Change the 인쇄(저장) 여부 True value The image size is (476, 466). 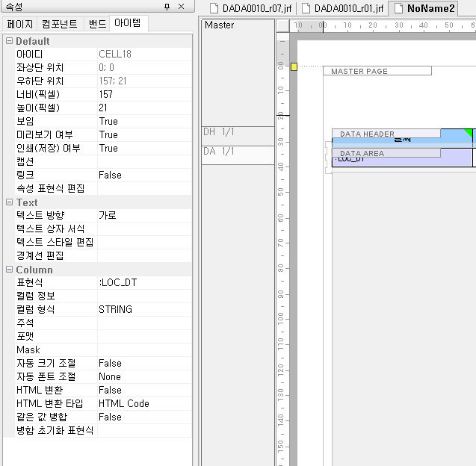pyautogui.click(x=144, y=148)
